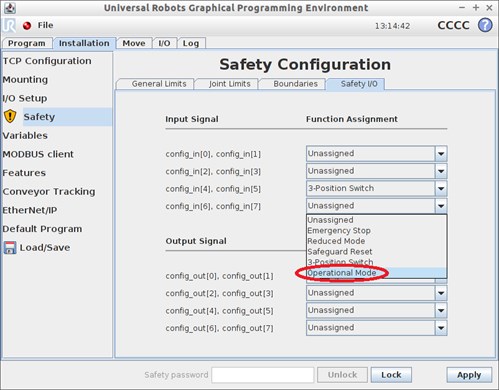Open the help question mark icon
The image size is (499, 390).
tap(485, 25)
